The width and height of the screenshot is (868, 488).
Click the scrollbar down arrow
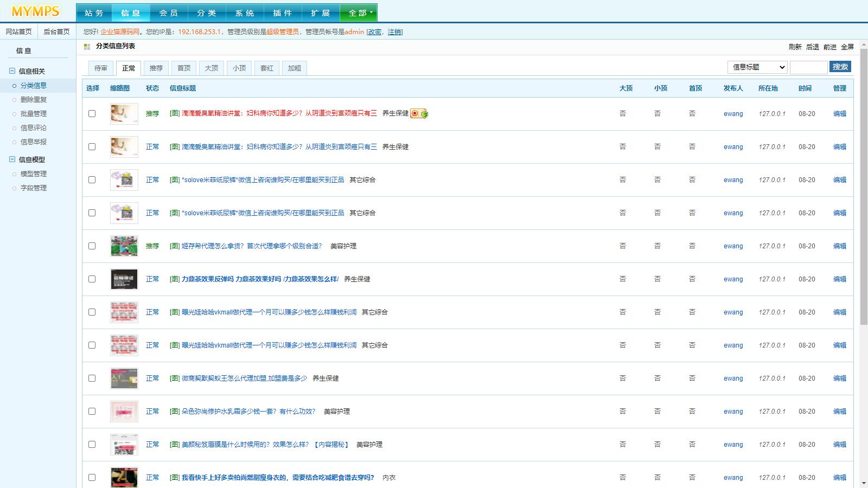863,483
